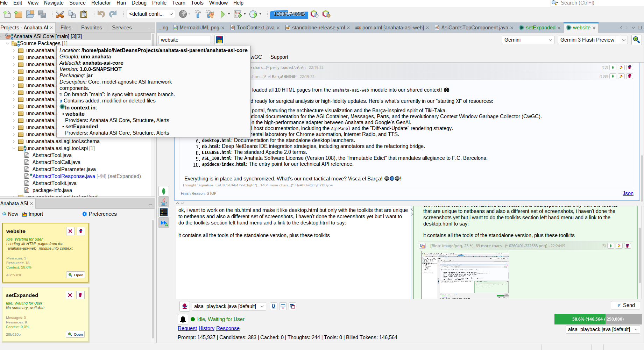
Task: Click the server console icon in the chat sidebar
Action: (x=164, y=212)
